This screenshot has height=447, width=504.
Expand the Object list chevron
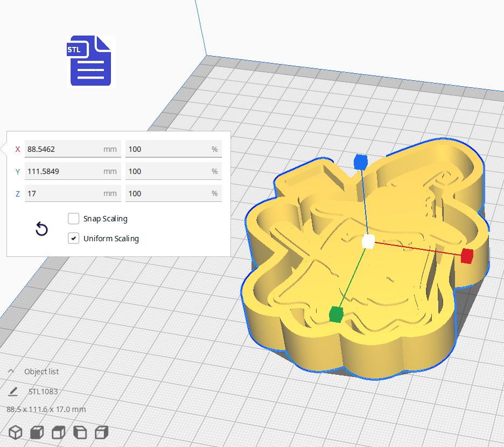click(11, 372)
